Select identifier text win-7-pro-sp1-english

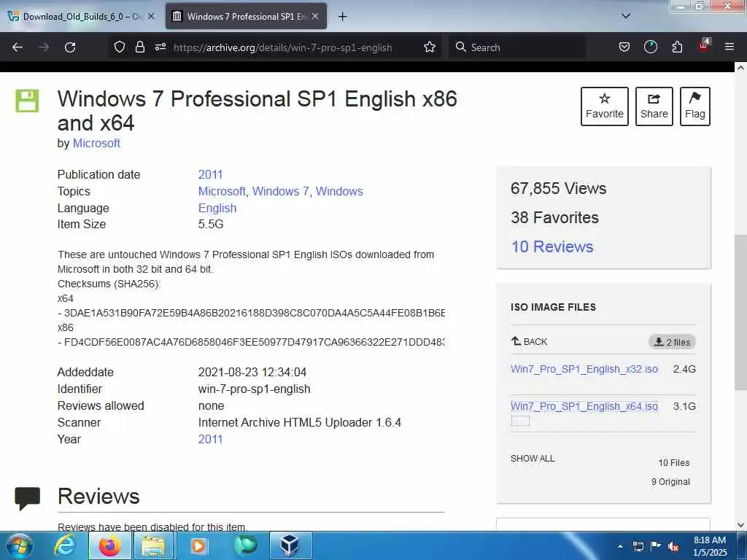[255, 389]
